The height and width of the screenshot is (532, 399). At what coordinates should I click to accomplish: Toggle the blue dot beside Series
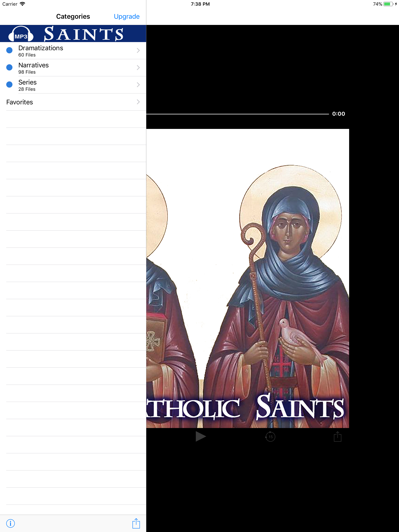[x=9, y=85]
